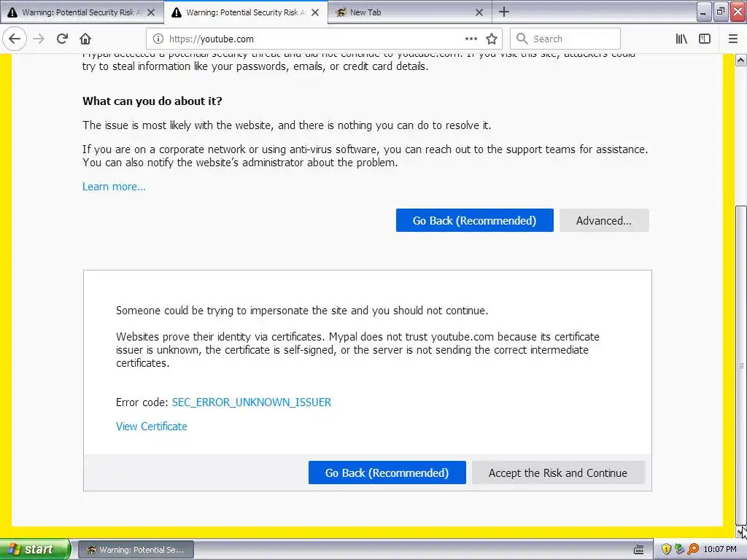Click the scrollbar down arrow

pyautogui.click(x=741, y=531)
